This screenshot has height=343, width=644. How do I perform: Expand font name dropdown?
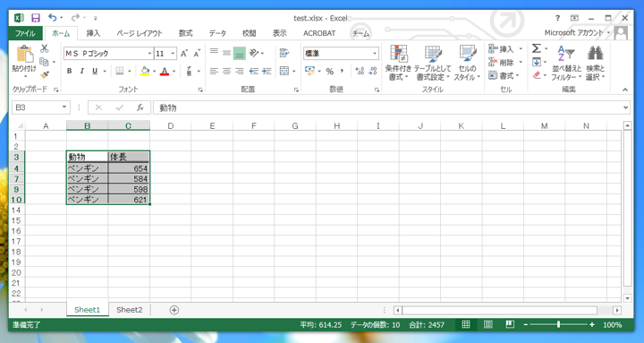pyautogui.click(x=149, y=54)
